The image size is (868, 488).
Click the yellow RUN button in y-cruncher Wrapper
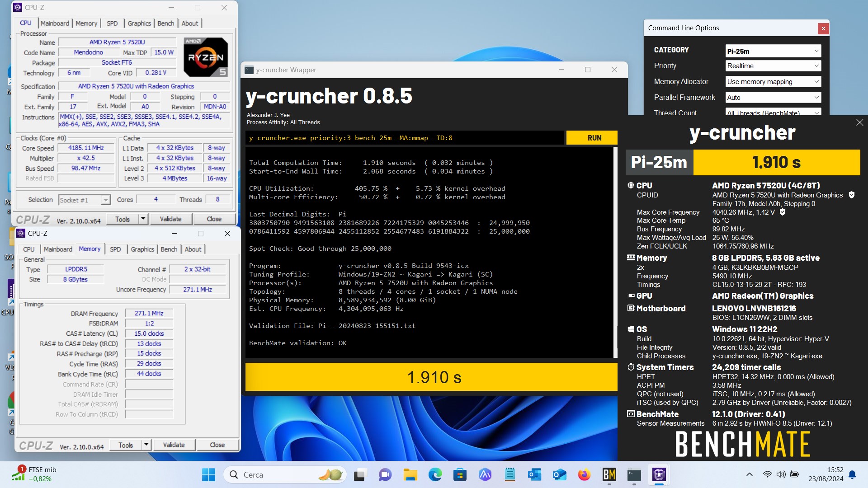pos(592,138)
